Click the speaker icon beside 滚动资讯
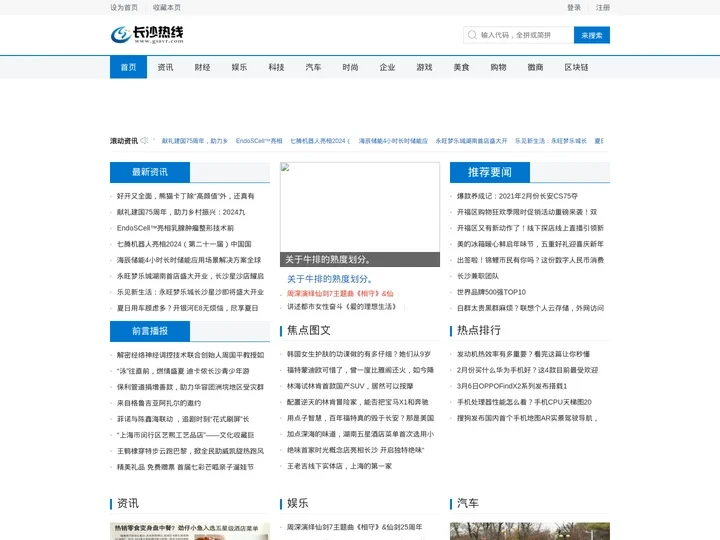This screenshot has width=720, height=540. pos(144,141)
